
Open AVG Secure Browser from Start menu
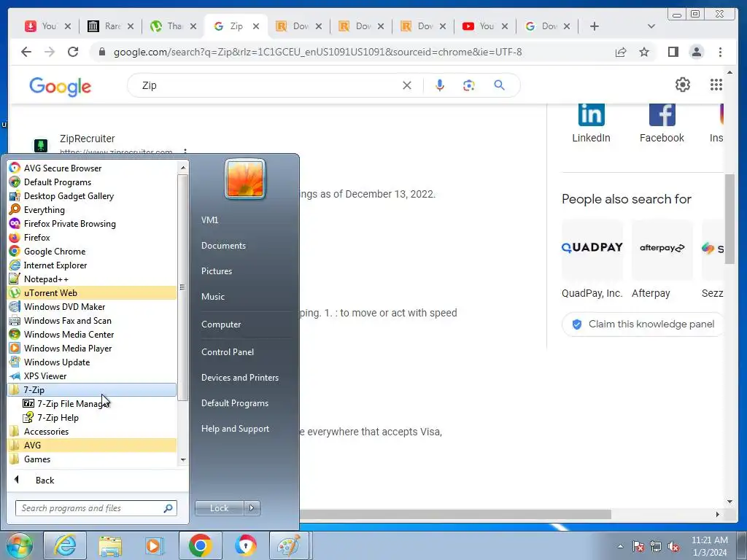93,168
